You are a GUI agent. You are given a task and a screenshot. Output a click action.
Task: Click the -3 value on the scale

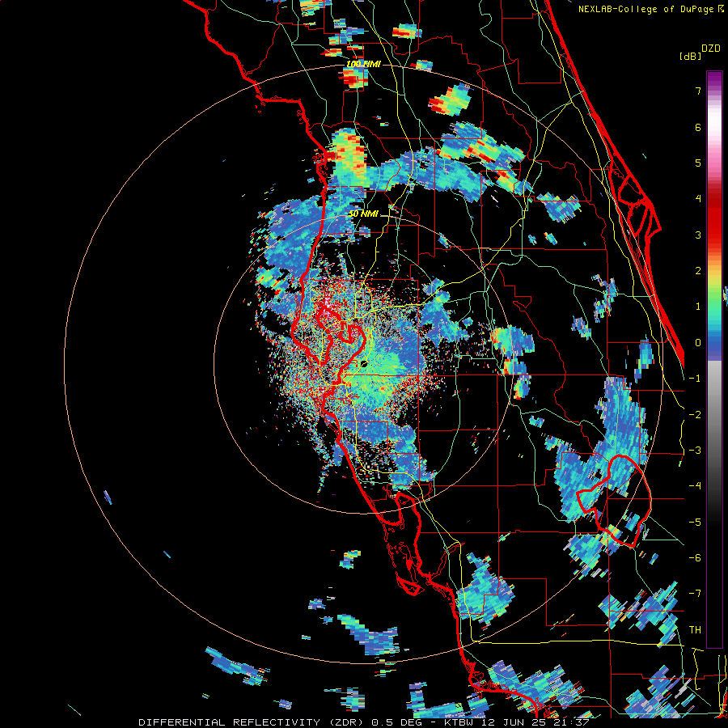click(x=695, y=451)
